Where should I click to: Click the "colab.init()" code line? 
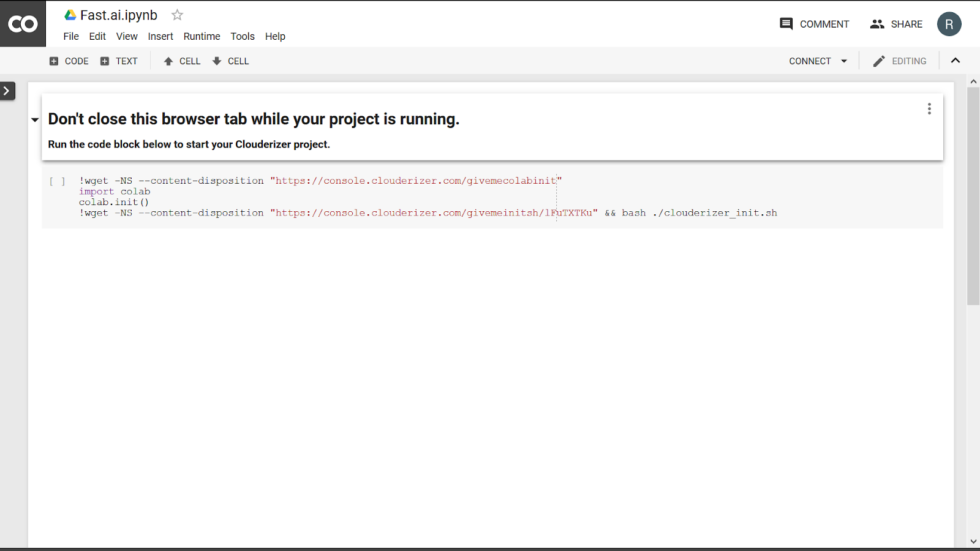click(114, 202)
